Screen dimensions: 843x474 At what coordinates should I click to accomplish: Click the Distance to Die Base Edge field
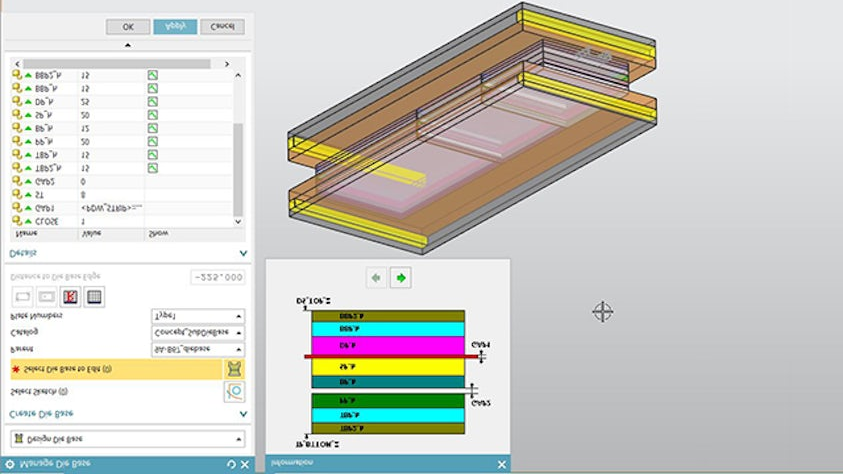217,277
